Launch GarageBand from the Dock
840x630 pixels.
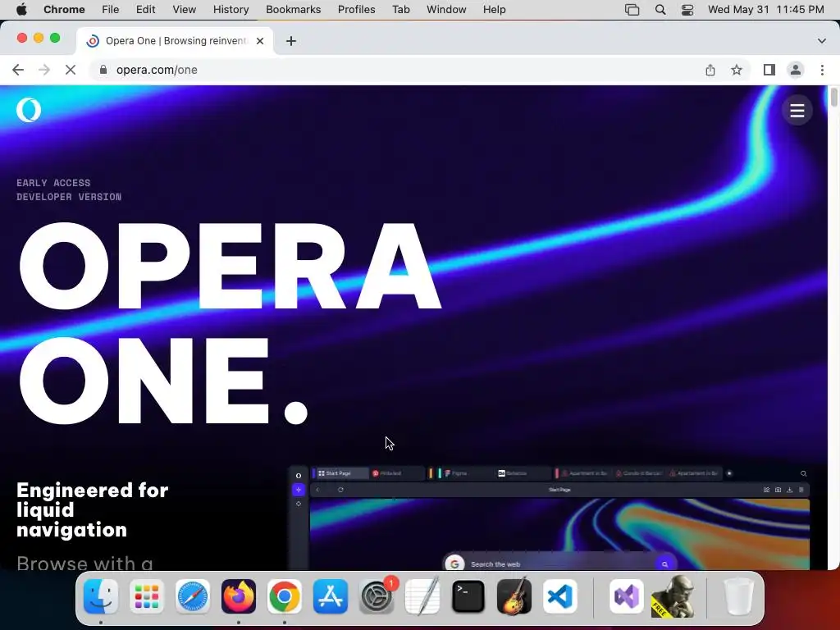coord(514,596)
